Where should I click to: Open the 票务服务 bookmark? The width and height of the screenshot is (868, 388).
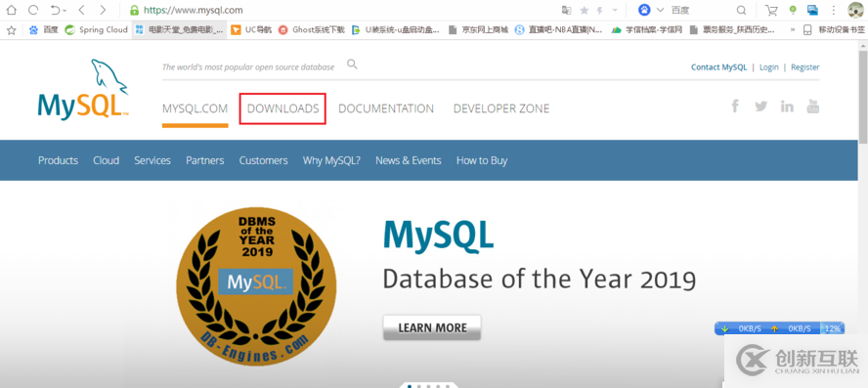tap(732, 30)
